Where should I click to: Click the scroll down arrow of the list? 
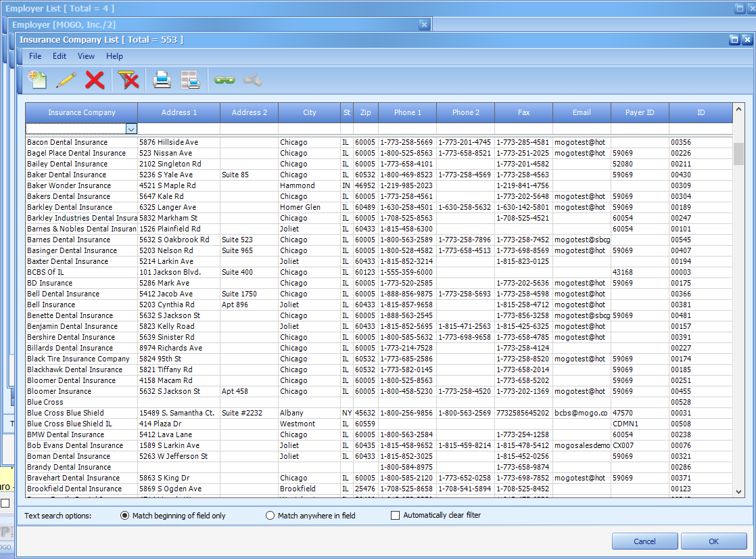738,492
